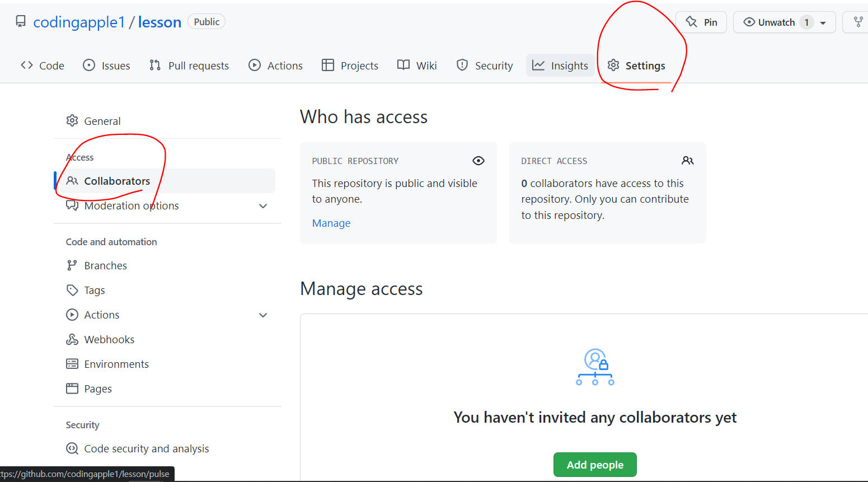Expand the Moderation options chevron

263,206
